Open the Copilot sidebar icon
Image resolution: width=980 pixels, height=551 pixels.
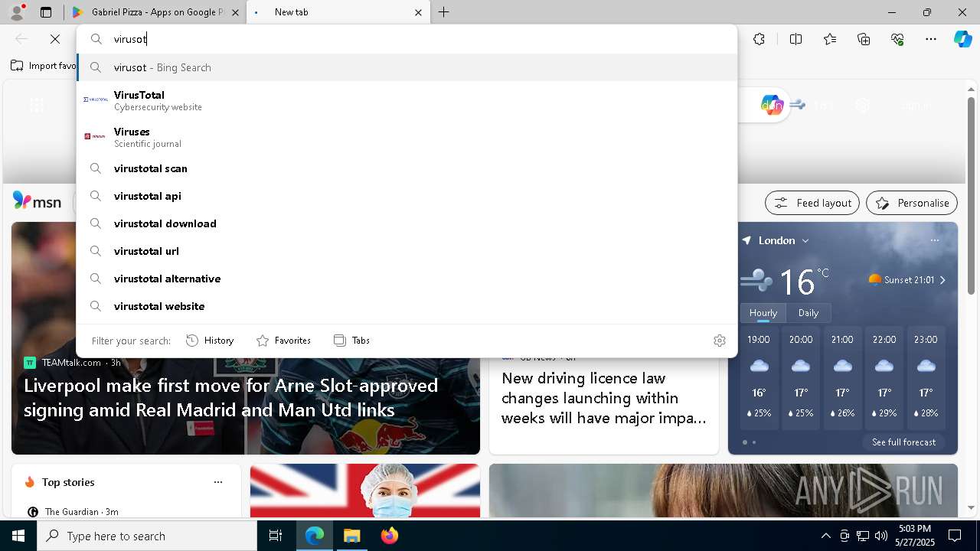tap(962, 39)
